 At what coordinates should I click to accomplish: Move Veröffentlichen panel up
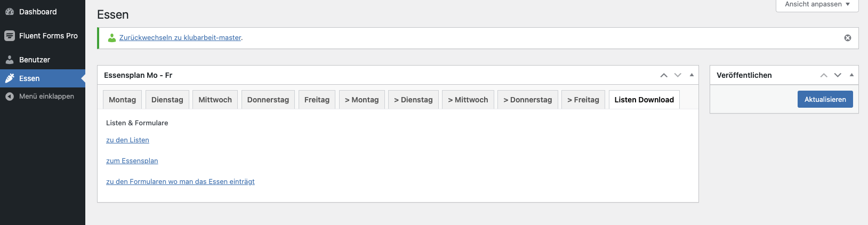click(824, 75)
